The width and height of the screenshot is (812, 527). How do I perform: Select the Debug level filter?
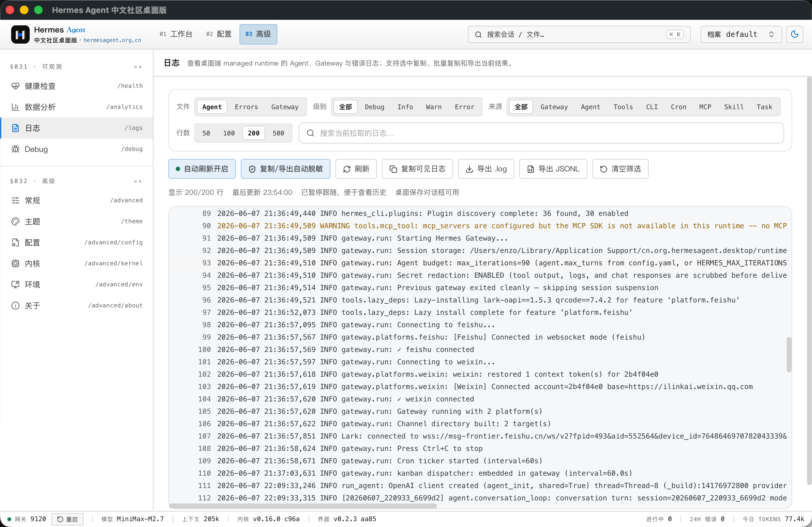click(x=374, y=107)
